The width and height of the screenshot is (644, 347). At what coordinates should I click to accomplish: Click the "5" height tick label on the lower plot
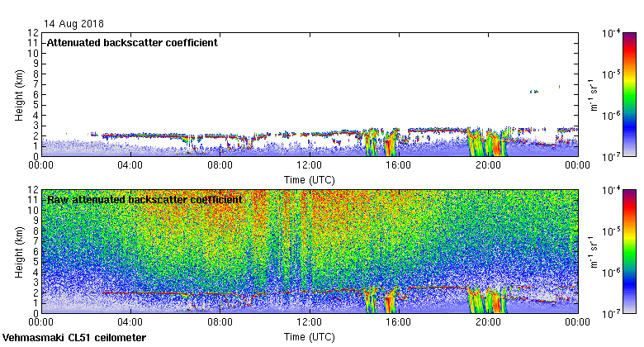[36, 262]
